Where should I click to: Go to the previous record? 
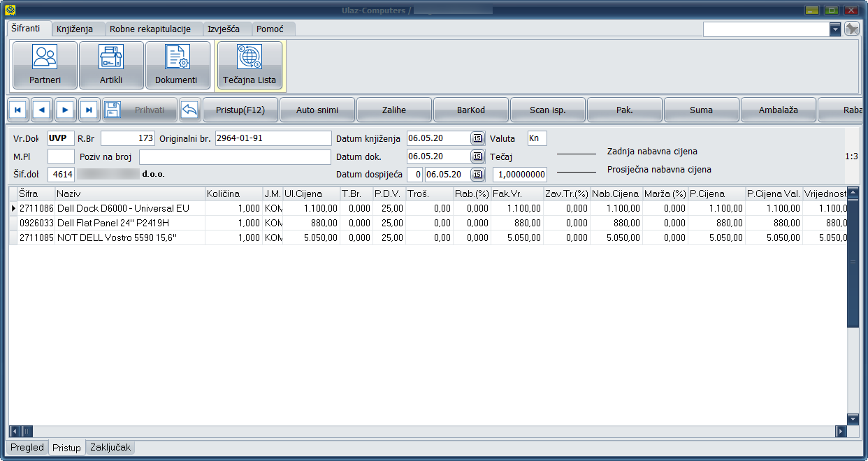pyautogui.click(x=42, y=110)
